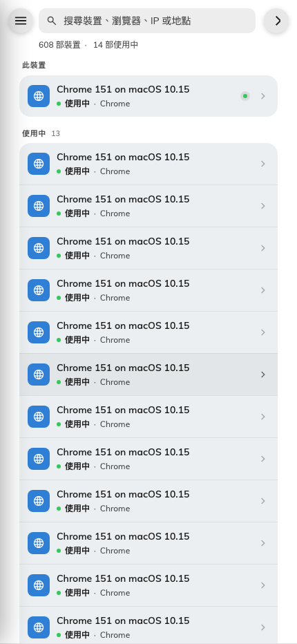
Task: Click the '14 部使用中' summary text
Action: (116, 45)
